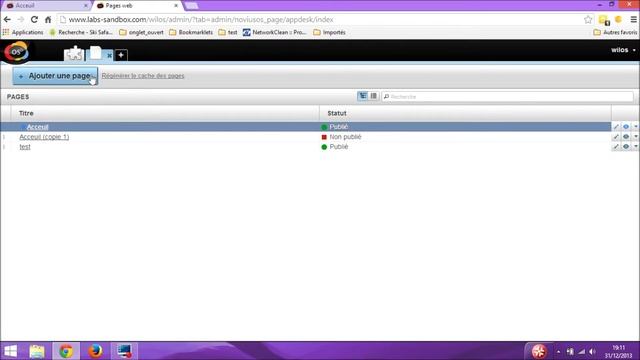Open a new app tab with plus
640x360 pixels.
(x=121, y=55)
